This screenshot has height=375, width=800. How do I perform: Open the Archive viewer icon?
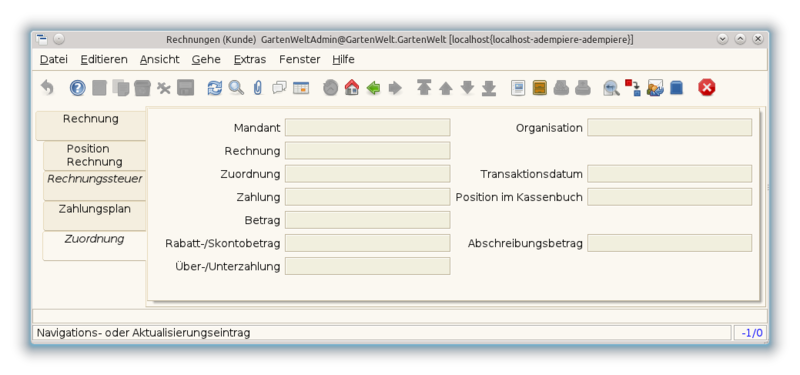click(540, 88)
